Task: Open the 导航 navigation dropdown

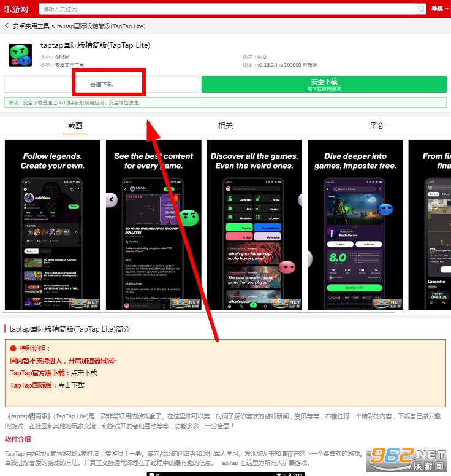Action: (440, 9)
